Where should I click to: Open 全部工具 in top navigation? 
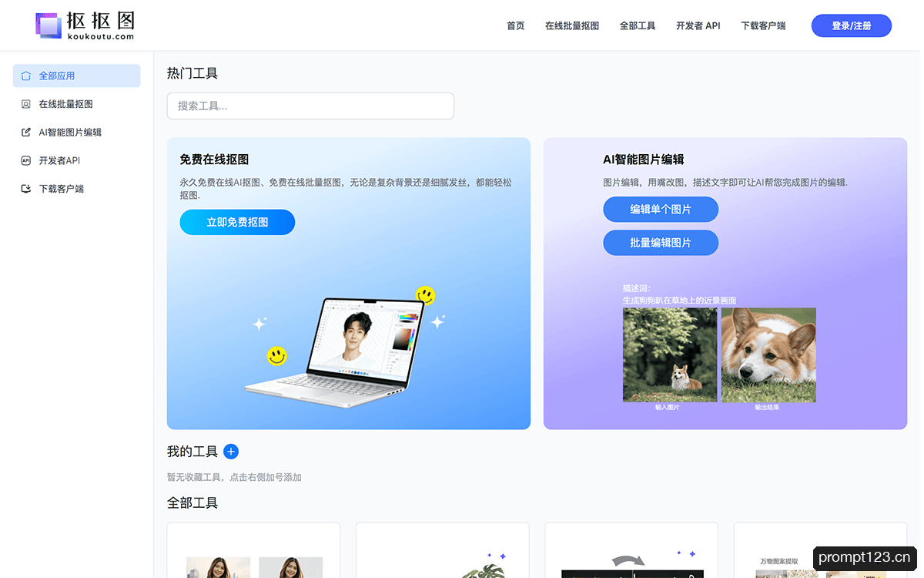click(x=638, y=25)
